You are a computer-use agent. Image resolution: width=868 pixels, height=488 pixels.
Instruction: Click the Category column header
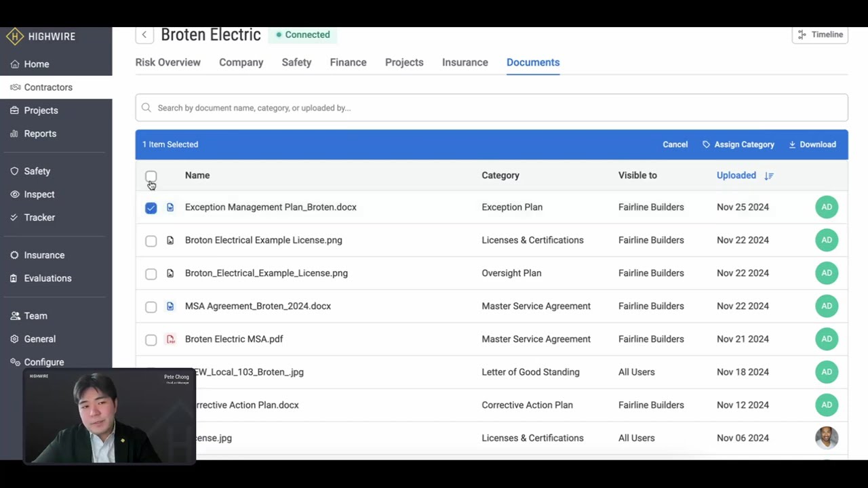tap(500, 176)
